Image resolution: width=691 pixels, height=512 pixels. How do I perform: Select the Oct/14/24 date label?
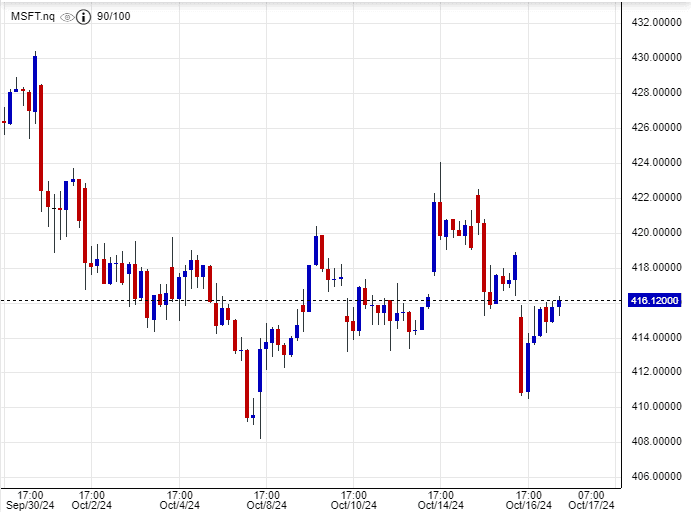[x=440, y=505]
